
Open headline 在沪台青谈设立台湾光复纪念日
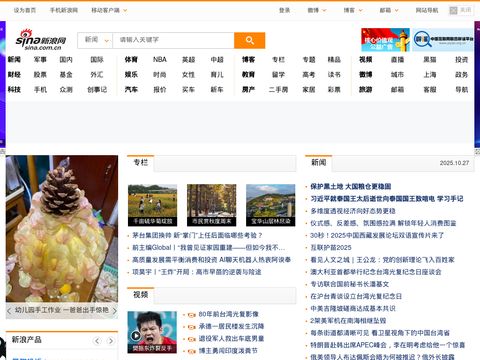pos(356,296)
